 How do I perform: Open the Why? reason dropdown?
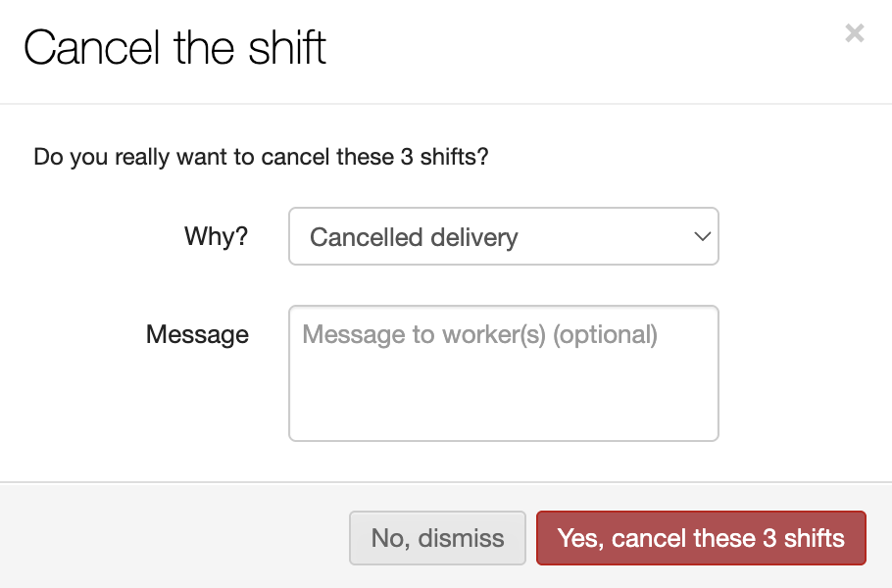pos(503,236)
